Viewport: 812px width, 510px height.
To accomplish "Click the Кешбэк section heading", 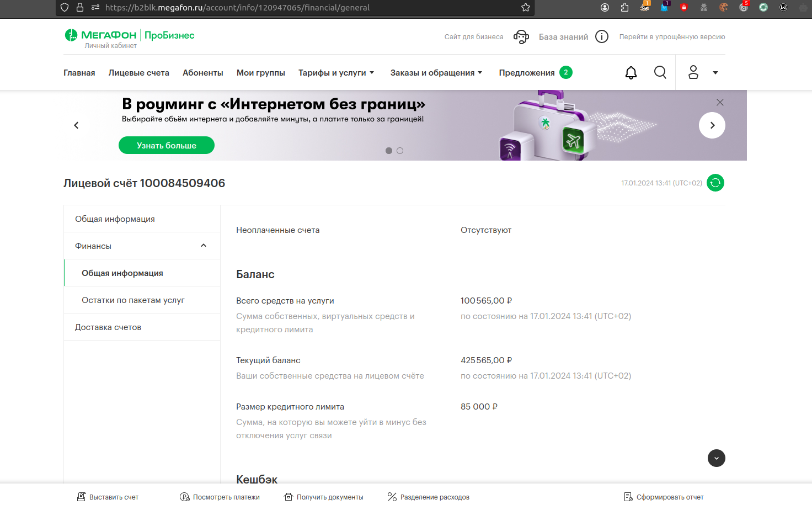I will 257,479.
